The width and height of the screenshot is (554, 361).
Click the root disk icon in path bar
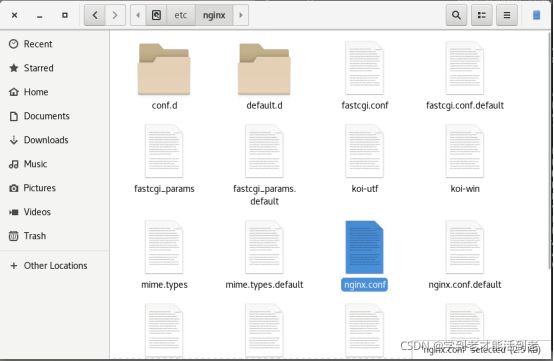(x=156, y=15)
